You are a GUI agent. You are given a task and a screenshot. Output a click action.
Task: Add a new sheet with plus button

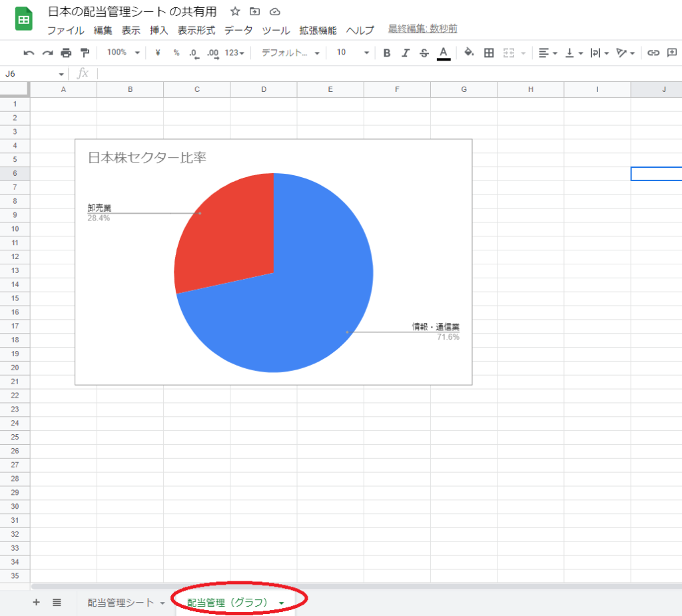tap(36, 602)
